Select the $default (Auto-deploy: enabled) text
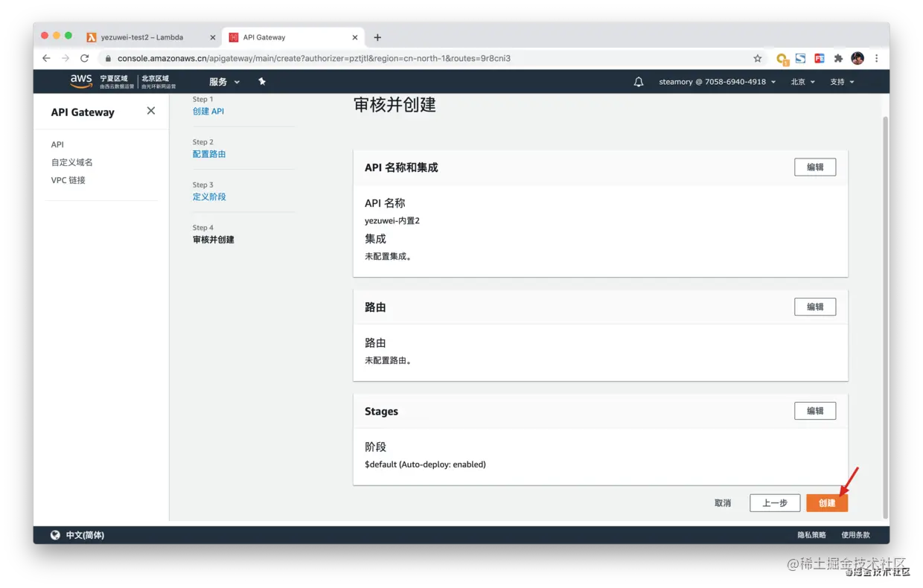 pyautogui.click(x=425, y=464)
